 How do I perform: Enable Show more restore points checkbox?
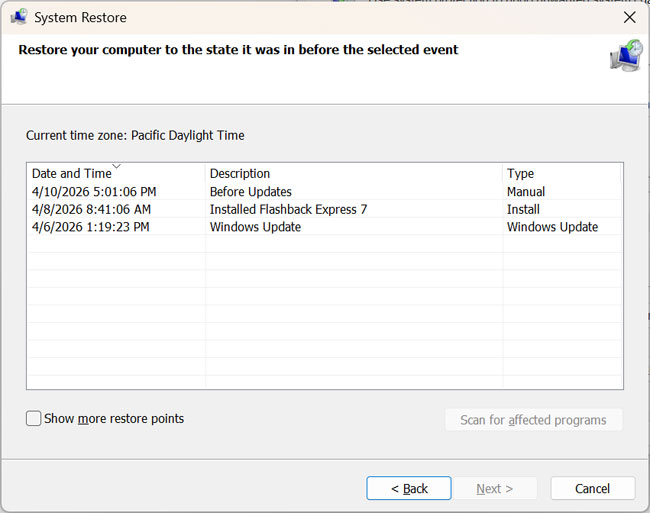(34, 419)
